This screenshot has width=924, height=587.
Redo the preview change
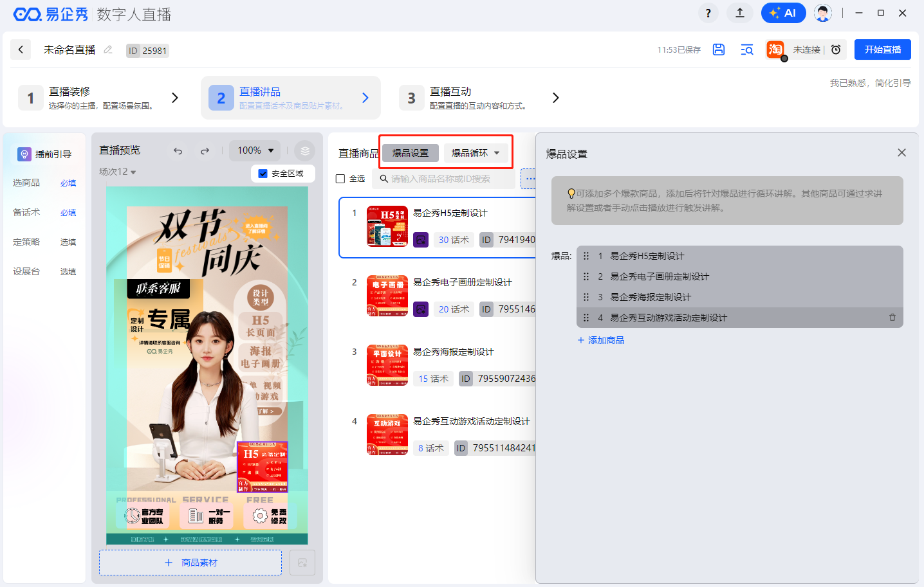(205, 151)
